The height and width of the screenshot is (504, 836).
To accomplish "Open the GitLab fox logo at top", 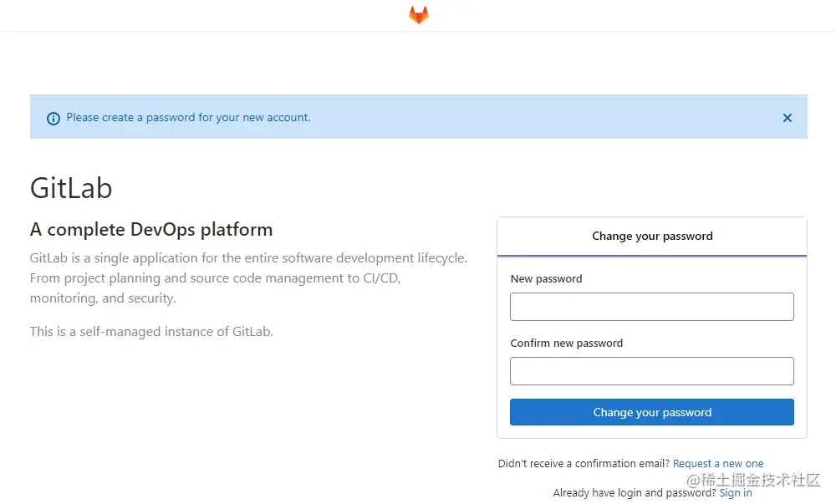I will [x=419, y=15].
